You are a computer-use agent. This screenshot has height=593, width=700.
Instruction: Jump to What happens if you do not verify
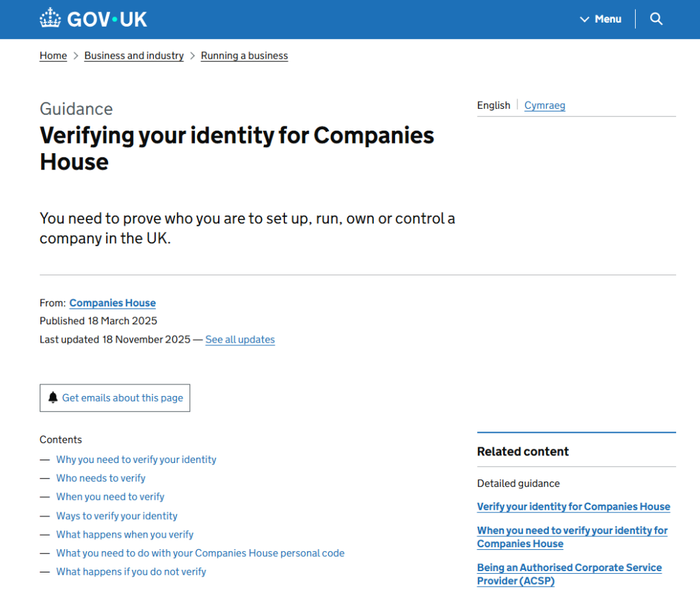click(131, 571)
